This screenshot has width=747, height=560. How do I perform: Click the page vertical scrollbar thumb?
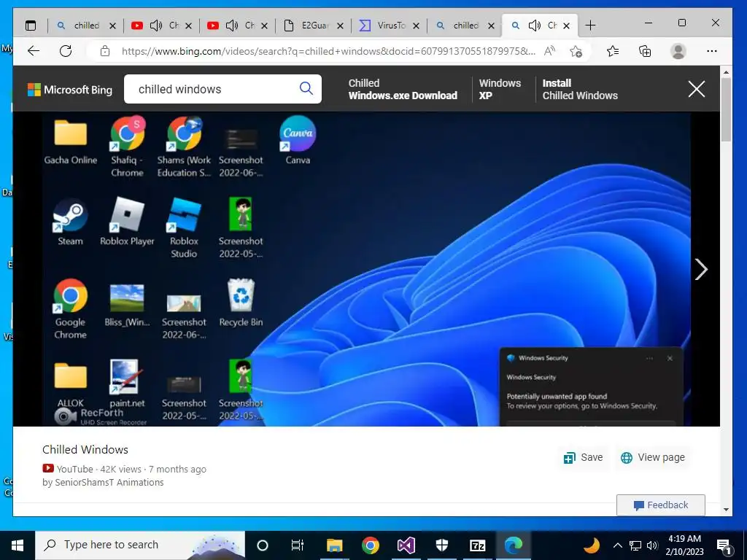pyautogui.click(x=726, y=109)
